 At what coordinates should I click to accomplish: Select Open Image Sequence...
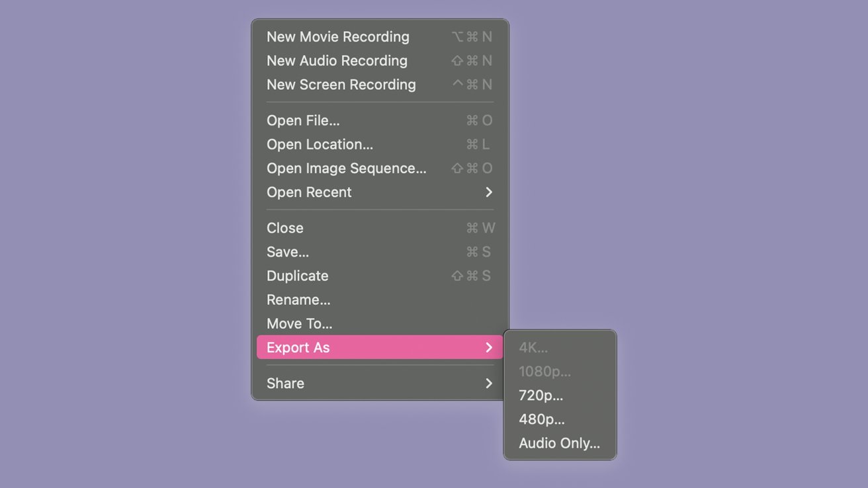coord(346,168)
